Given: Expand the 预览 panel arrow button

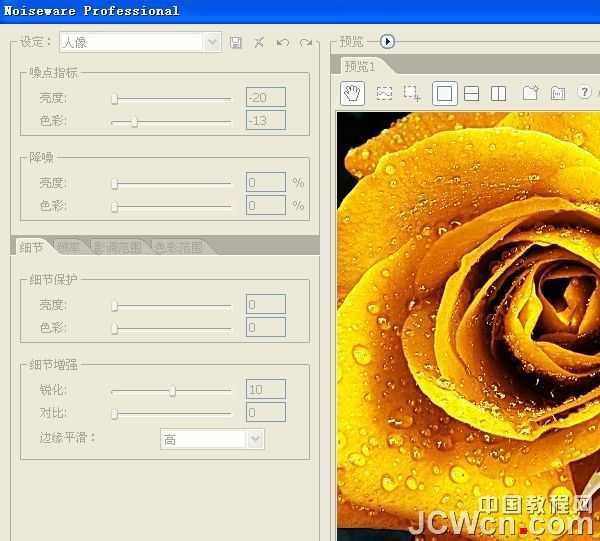Looking at the screenshot, I should (x=388, y=42).
